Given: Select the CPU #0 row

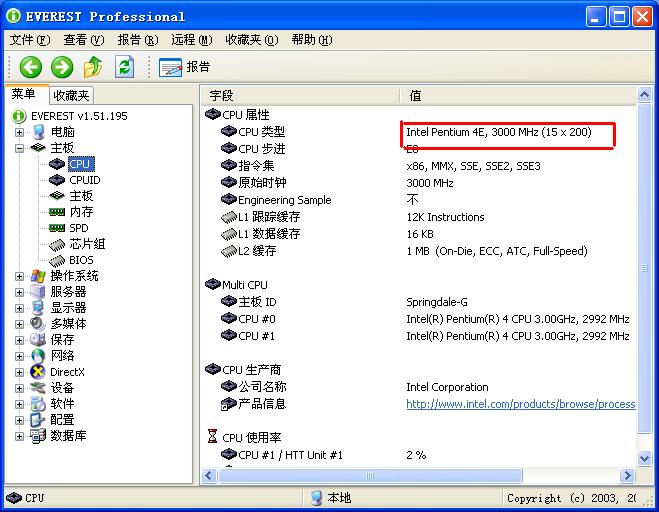Looking at the screenshot, I should [x=419, y=319].
